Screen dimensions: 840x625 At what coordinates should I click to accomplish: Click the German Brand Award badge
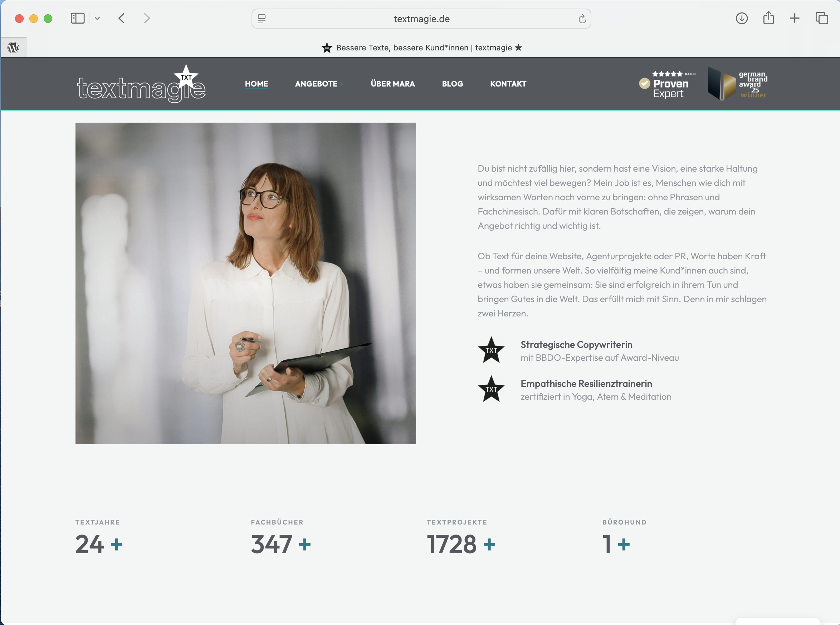tap(737, 84)
